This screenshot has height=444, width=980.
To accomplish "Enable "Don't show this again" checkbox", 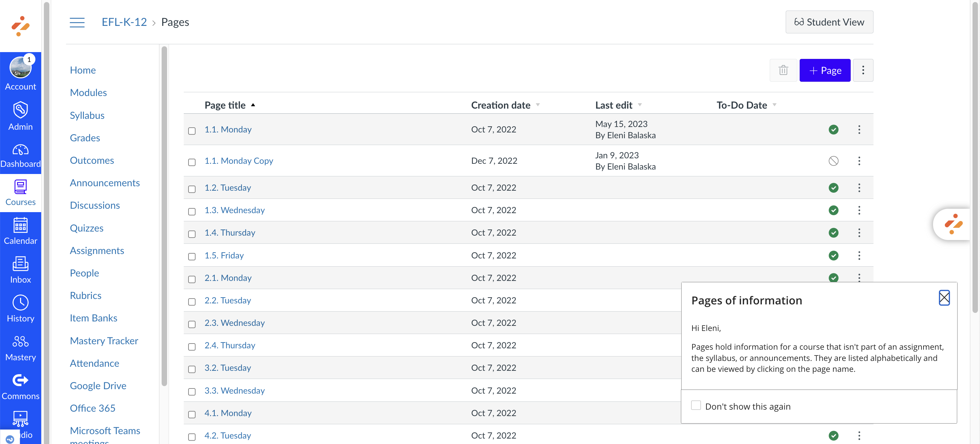I will pyautogui.click(x=696, y=405).
